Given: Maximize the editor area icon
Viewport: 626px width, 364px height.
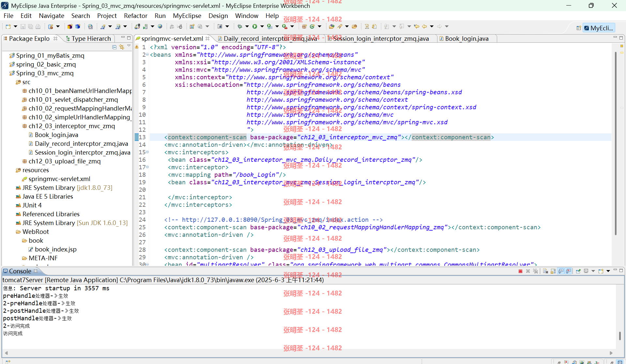Looking at the screenshot, I should [x=621, y=38].
